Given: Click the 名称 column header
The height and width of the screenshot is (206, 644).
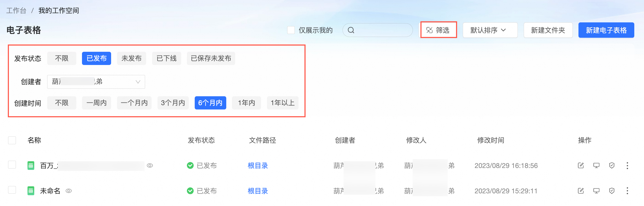Looking at the screenshot, I should click(x=34, y=140).
